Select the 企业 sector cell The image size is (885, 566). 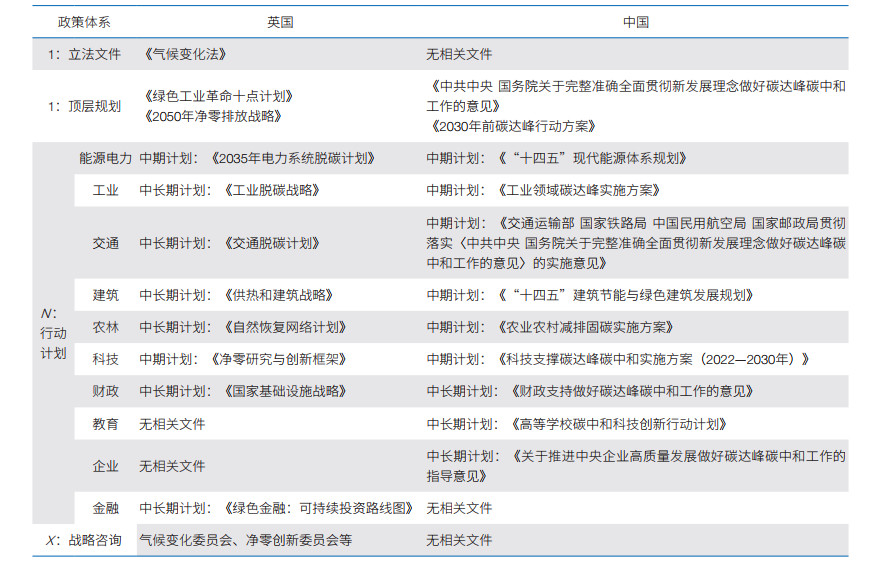pos(105,466)
